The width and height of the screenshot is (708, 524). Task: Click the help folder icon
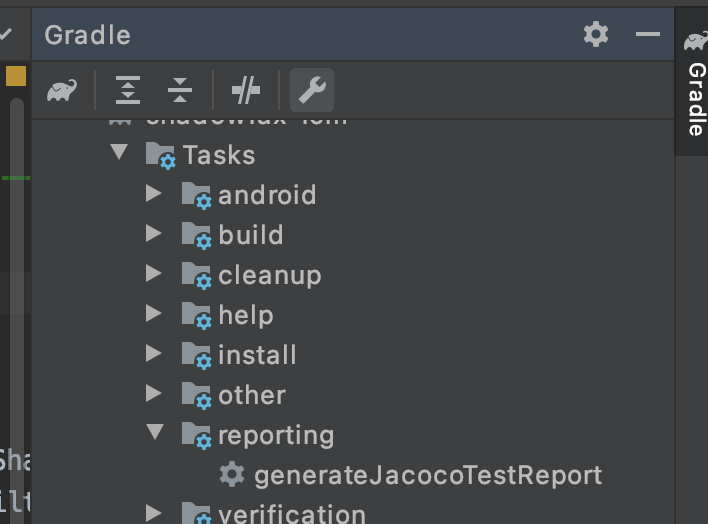(196, 315)
